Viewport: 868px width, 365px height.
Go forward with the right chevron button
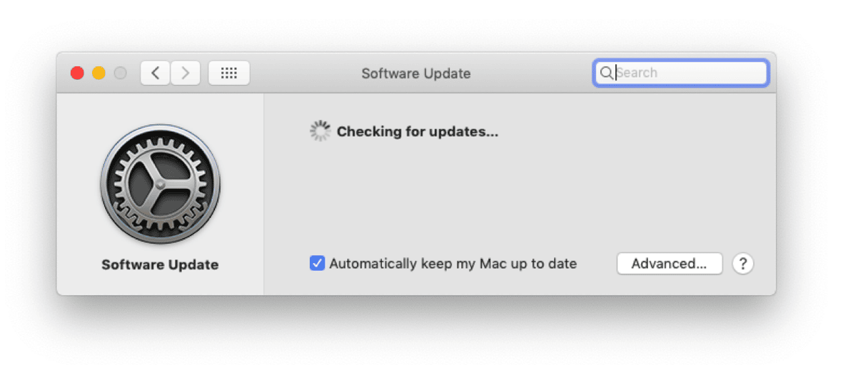pos(186,73)
